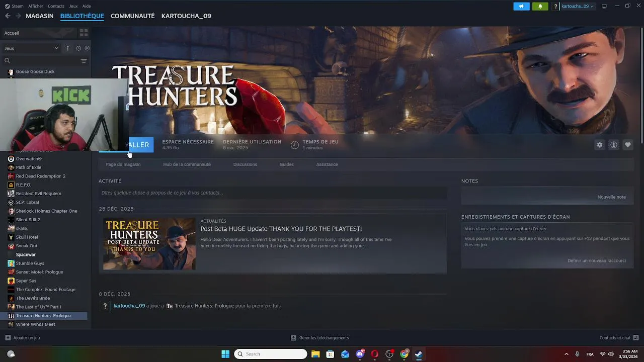The width and height of the screenshot is (644, 362).
Task: Open the KARTOUCHA_09 profile tab
Action: [186, 16]
